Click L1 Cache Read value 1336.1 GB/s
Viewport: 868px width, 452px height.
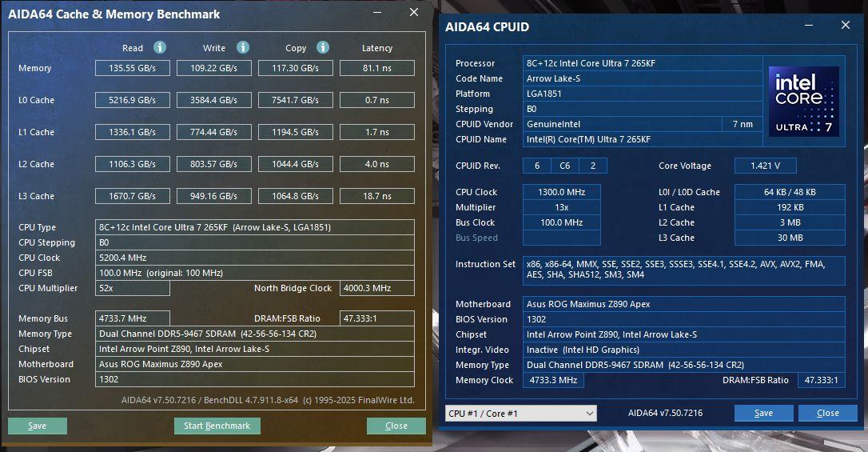click(133, 132)
